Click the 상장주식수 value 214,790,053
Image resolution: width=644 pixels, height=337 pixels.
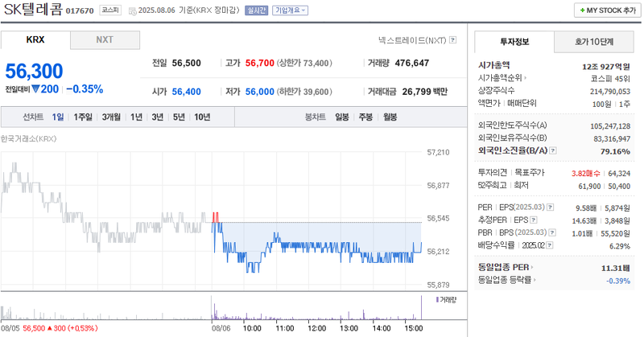point(610,92)
